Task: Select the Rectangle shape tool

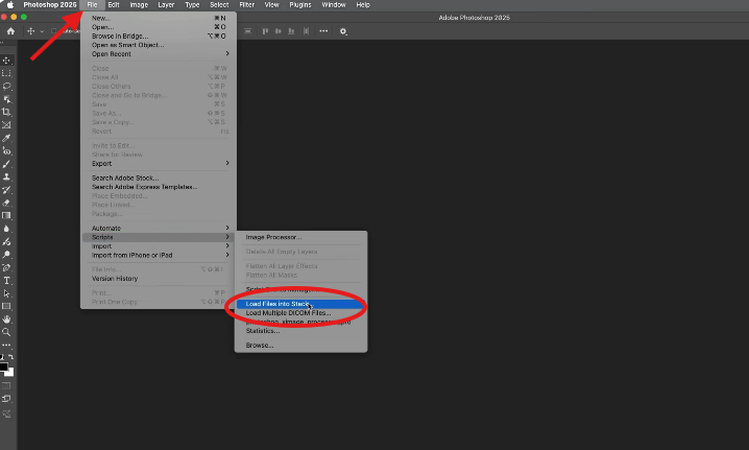Action: point(7,306)
